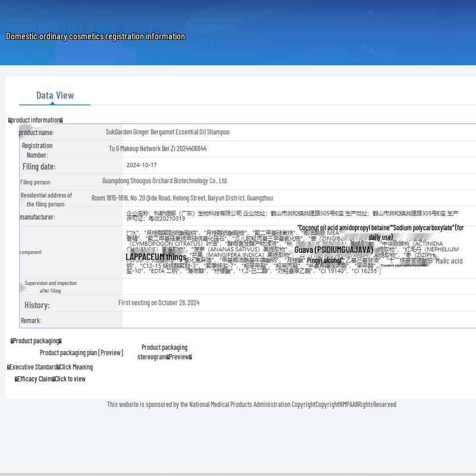Click the empty Supervision and inspection value cell

(x=297, y=287)
